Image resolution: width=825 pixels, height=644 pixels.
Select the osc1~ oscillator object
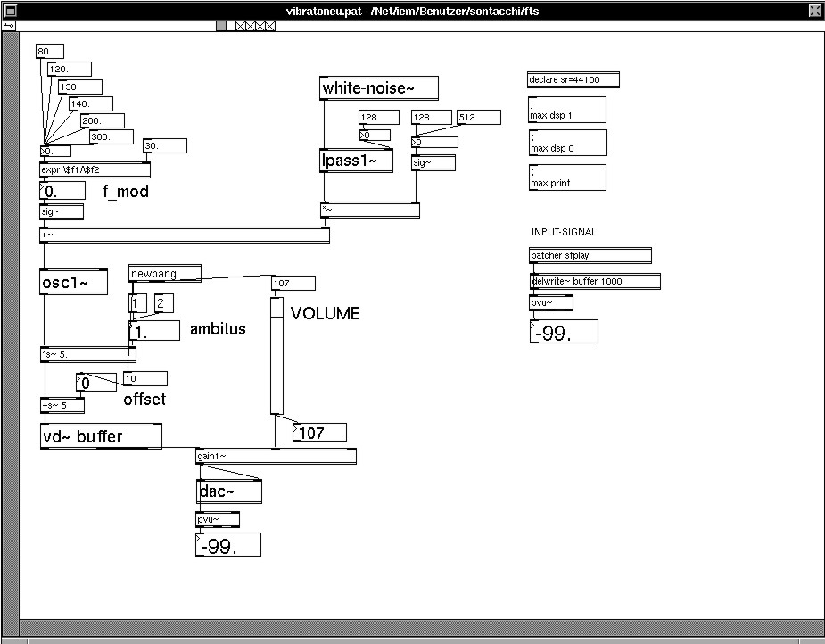coord(74,282)
